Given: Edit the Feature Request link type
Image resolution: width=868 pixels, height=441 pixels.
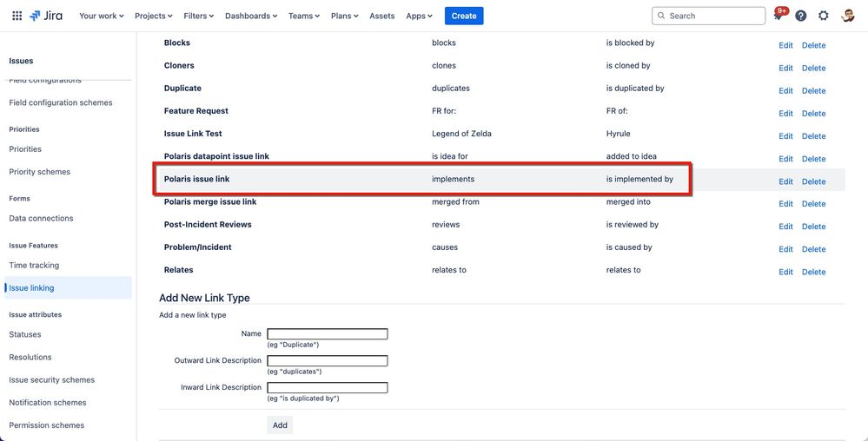Looking at the screenshot, I should tap(785, 114).
